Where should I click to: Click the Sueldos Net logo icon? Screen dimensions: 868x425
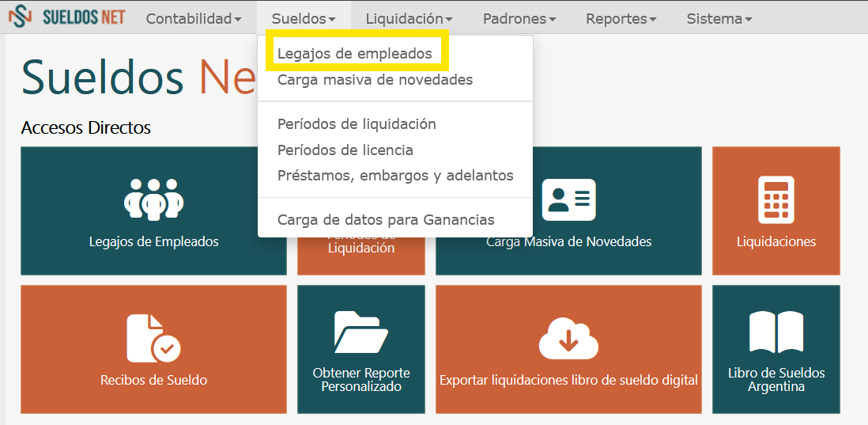(x=20, y=17)
